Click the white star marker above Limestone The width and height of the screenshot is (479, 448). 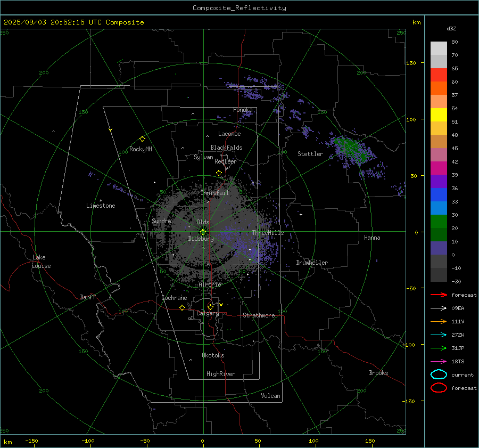pos(101,201)
